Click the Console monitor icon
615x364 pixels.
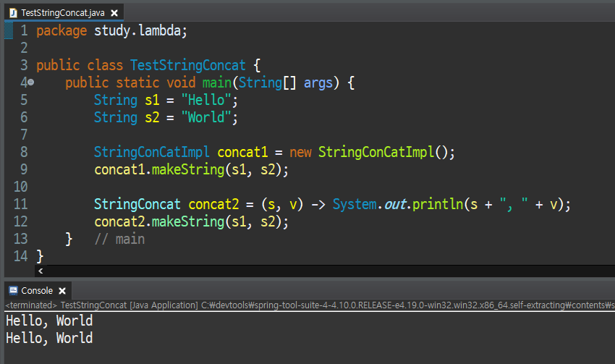[13, 291]
